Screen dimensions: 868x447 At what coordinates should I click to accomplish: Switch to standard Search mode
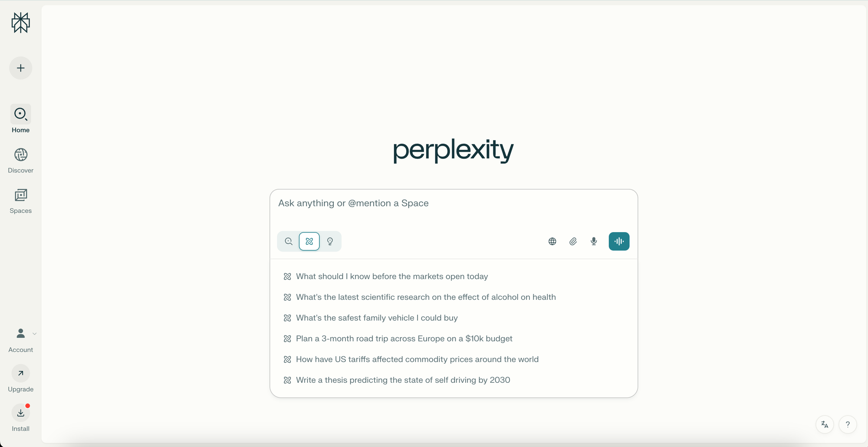(x=288, y=241)
